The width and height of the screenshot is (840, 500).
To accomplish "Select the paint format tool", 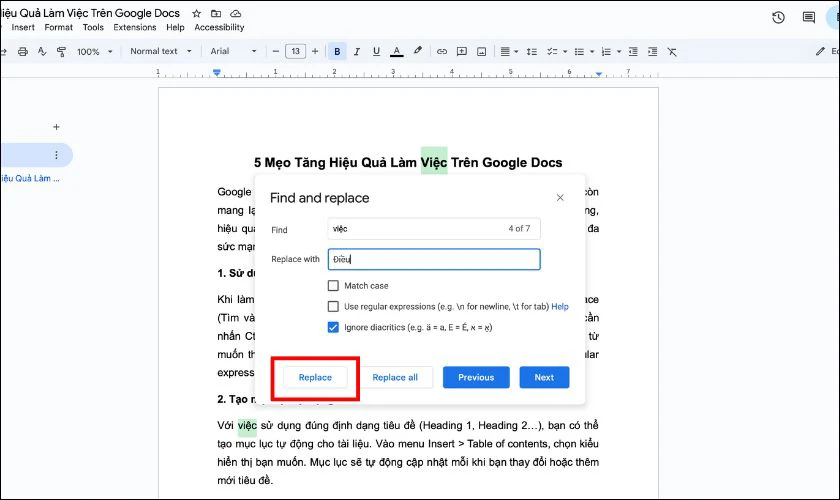I will click(62, 51).
